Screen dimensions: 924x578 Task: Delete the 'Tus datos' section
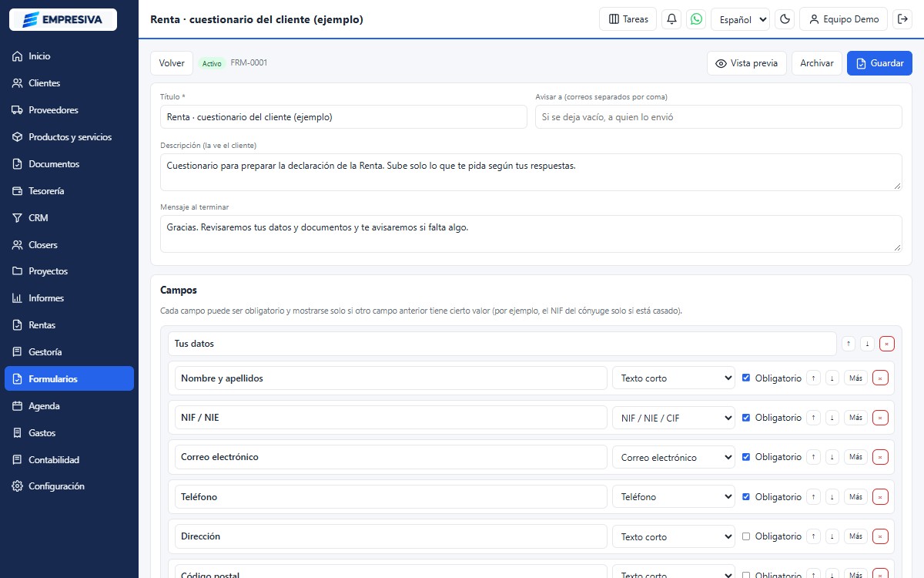887,344
